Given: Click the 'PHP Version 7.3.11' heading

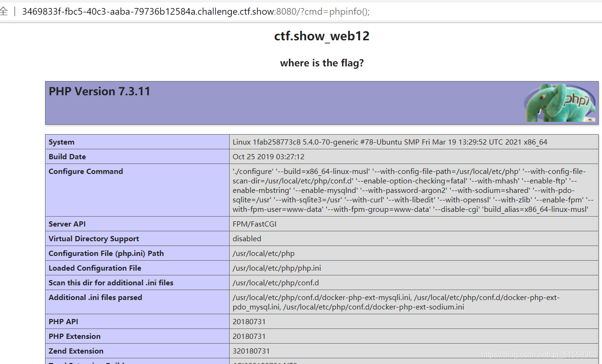Looking at the screenshot, I should (100, 91).
